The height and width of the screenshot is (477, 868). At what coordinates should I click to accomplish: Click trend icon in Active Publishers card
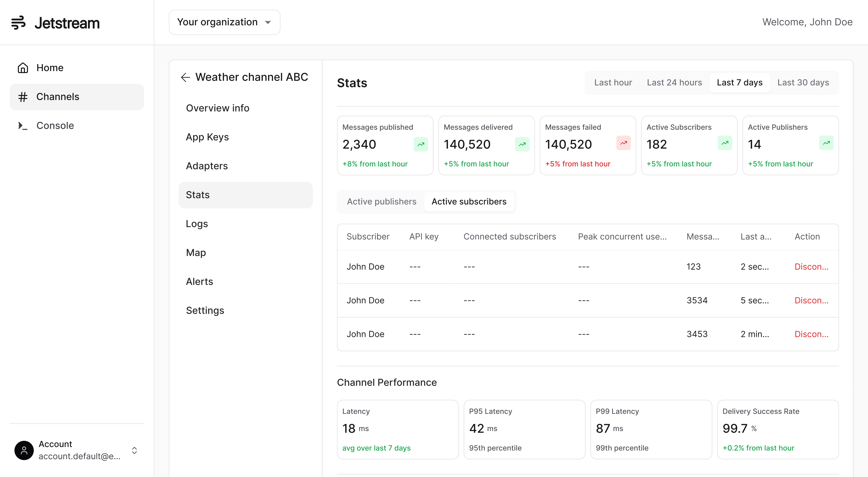(826, 143)
